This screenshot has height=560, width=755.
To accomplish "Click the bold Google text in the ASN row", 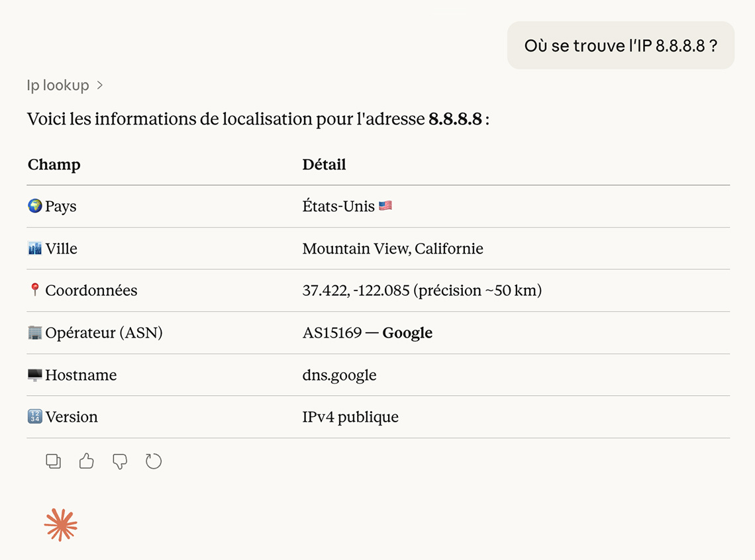I will tap(407, 332).
